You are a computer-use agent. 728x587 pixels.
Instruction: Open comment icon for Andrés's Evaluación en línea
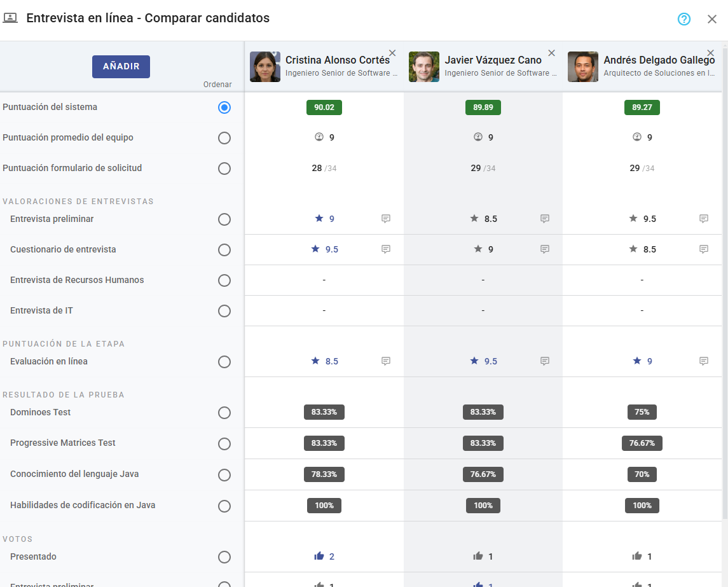pyautogui.click(x=704, y=361)
